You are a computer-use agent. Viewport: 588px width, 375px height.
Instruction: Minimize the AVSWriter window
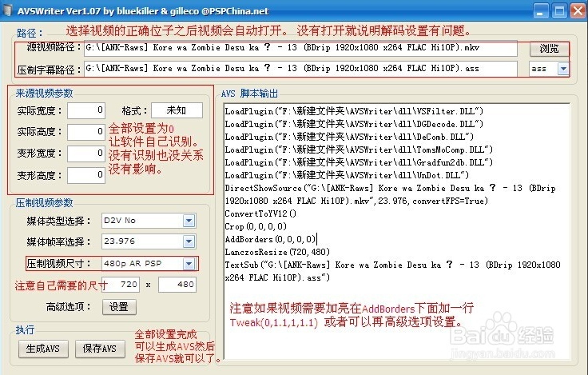540,11
